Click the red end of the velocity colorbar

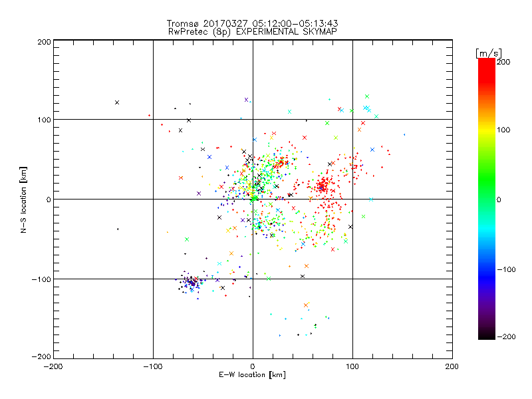click(487, 70)
